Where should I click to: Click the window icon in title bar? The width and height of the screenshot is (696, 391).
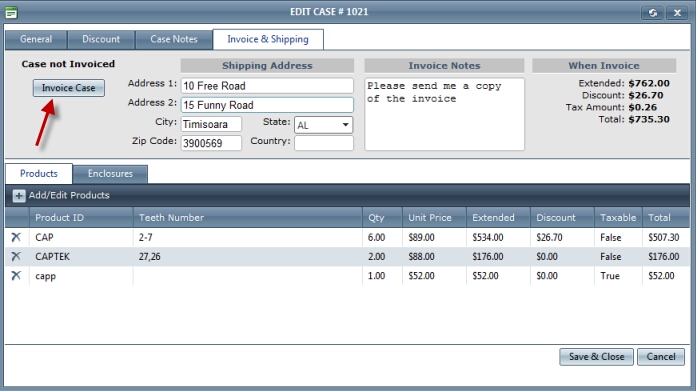click(12, 12)
